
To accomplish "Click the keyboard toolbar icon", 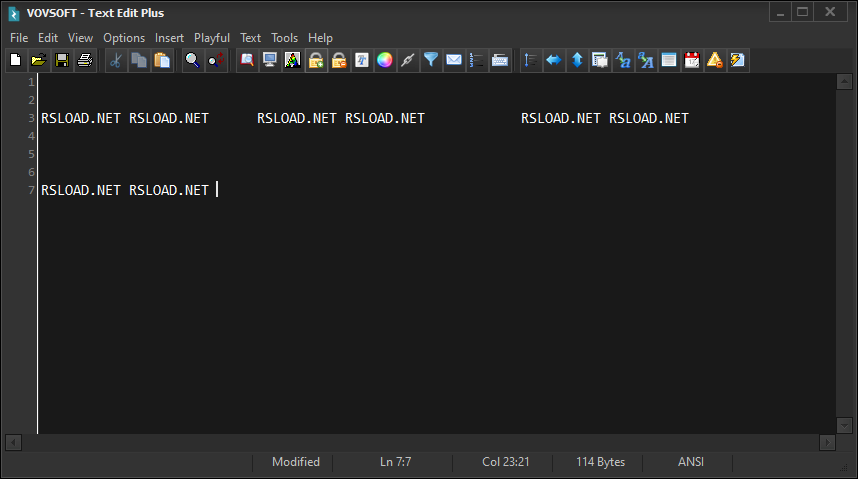I will point(500,60).
